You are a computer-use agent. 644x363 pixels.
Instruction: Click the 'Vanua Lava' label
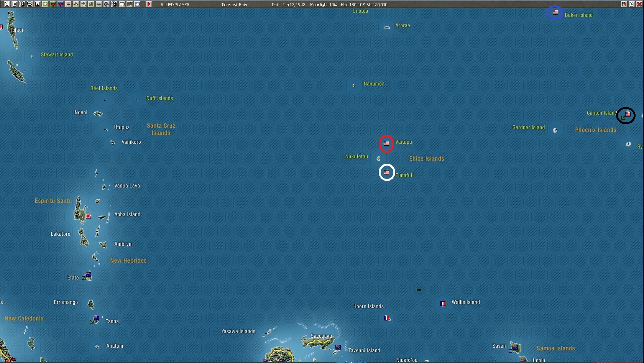127,186
